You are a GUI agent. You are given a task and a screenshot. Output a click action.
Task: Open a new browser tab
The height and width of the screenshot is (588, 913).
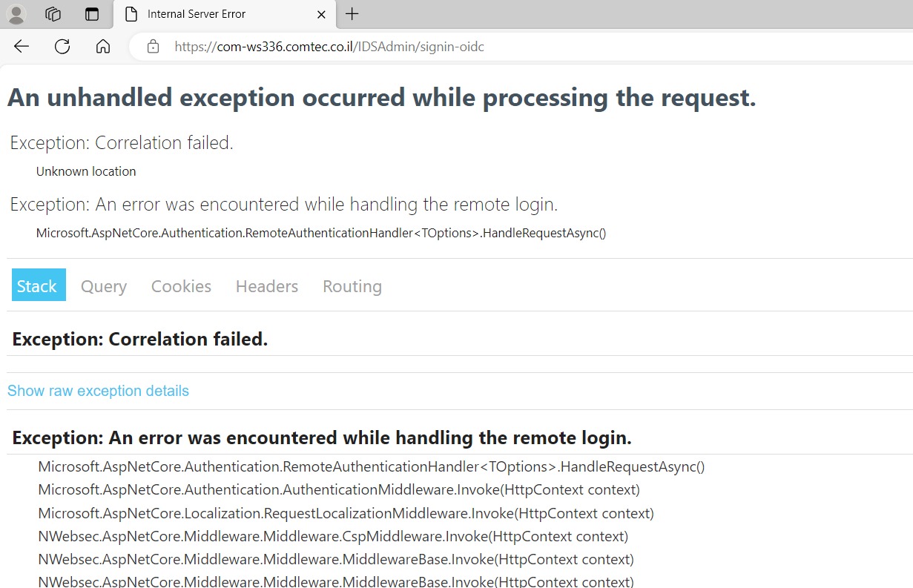(352, 13)
